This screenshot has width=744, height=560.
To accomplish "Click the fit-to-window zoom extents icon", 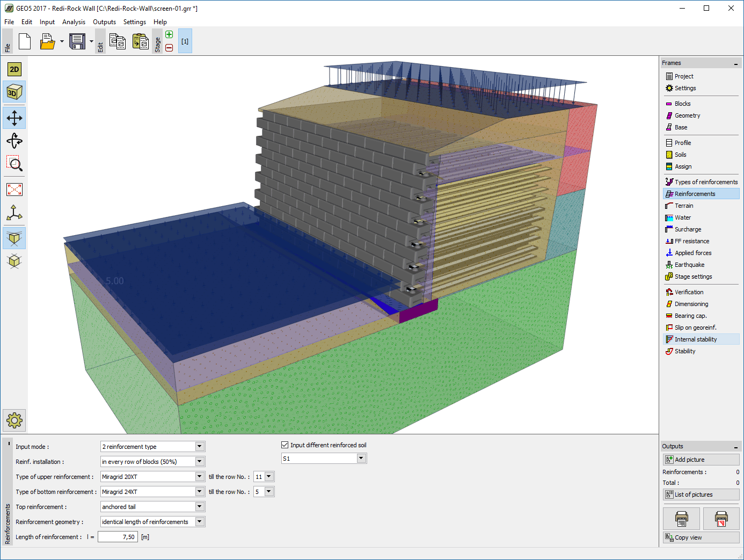I will pos(14,190).
